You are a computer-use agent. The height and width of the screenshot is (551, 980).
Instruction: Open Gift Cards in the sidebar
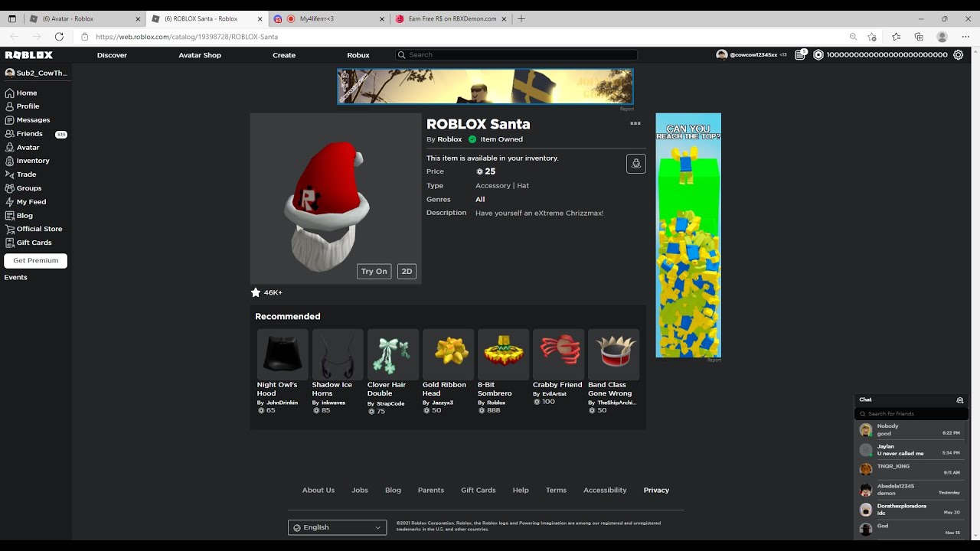click(x=28, y=243)
